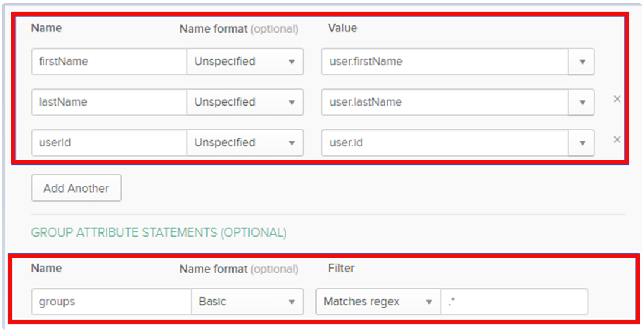
Task: Click the userId name field
Action: [109, 143]
